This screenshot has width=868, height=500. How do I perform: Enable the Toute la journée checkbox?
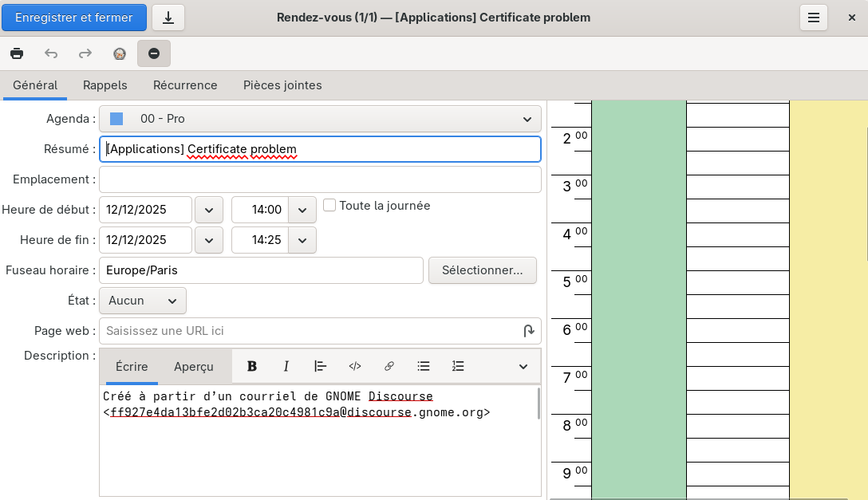pos(329,206)
